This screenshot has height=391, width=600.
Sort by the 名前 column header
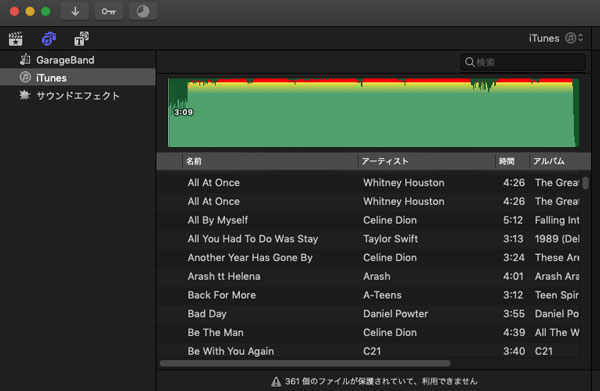tap(270, 161)
